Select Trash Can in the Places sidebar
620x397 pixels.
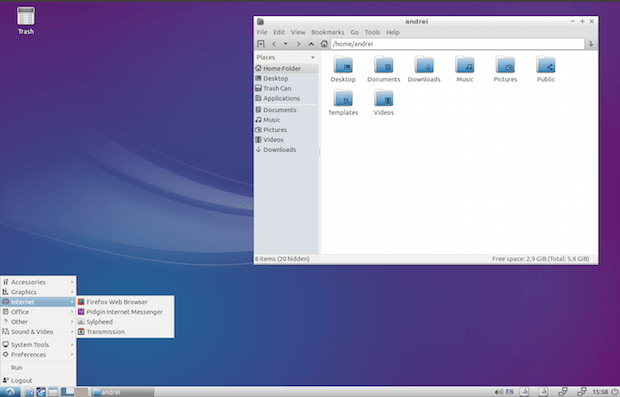tap(286, 88)
